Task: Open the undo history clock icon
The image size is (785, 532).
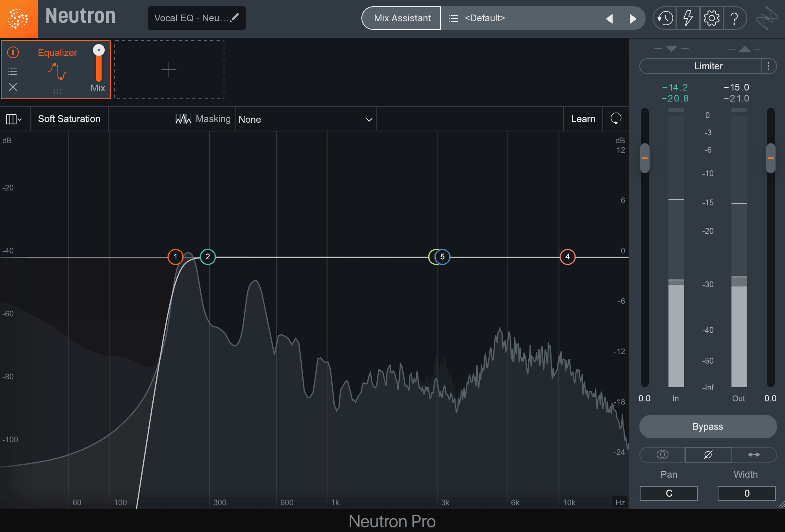Action: [665, 18]
